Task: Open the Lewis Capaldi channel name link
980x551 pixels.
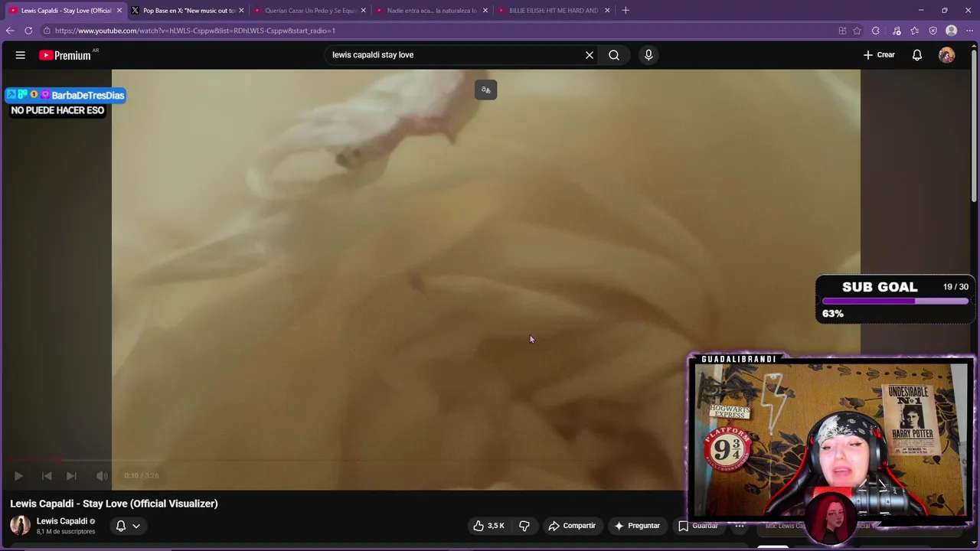Action: click(x=62, y=521)
